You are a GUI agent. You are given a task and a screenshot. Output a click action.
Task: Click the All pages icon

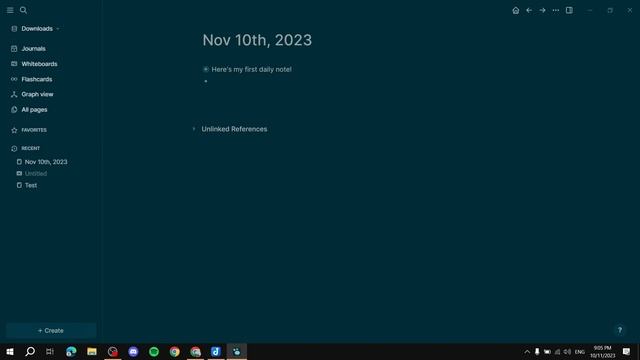pyautogui.click(x=14, y=110)
